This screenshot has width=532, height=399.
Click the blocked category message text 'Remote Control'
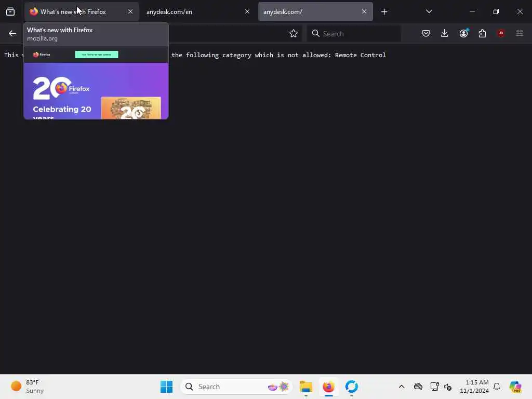coord(361,55)
